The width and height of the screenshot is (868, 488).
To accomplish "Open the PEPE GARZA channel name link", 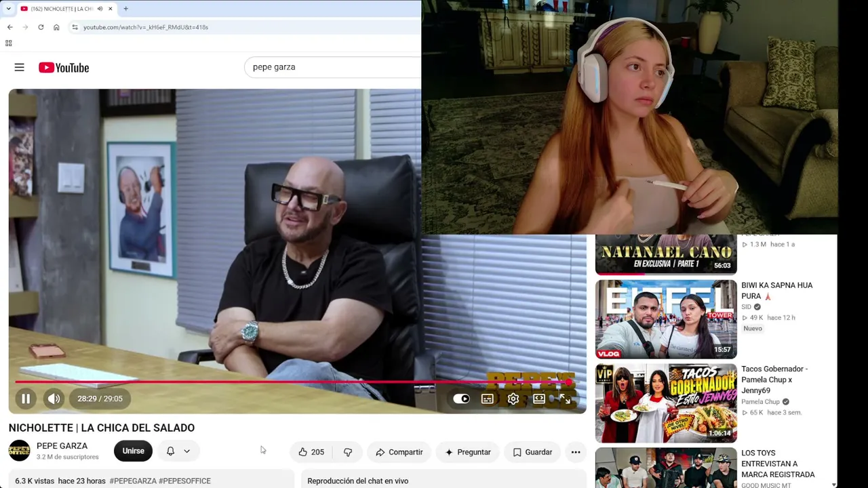I will pyautogui.click(x=62, y=446).
